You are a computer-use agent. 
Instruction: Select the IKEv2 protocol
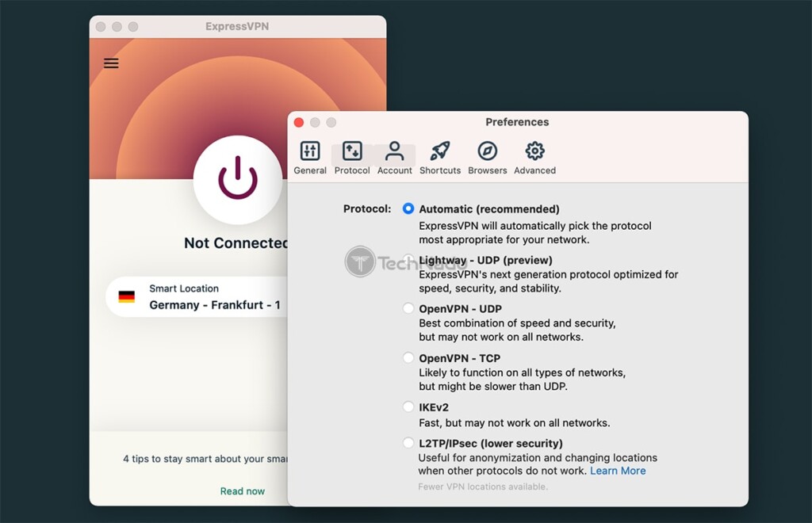click(408, 407)
